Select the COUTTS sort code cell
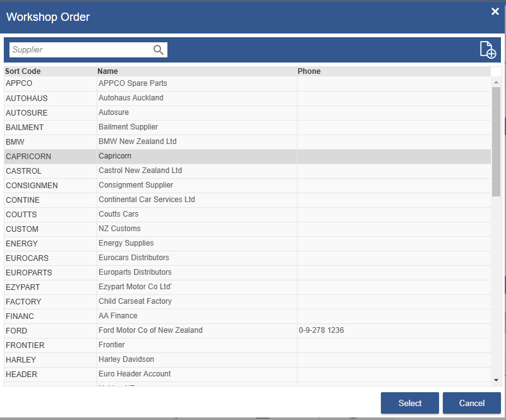506x420 pixels. click(51, 214)
